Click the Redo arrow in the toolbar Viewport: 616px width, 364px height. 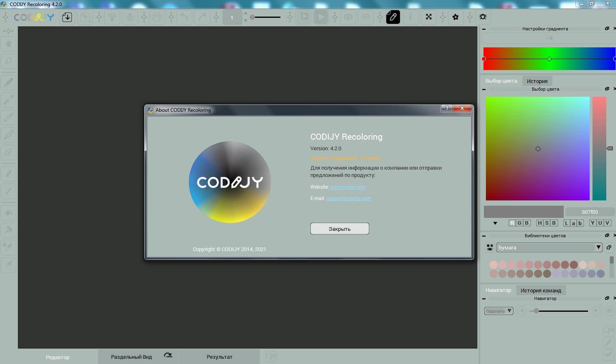point(201,17)
